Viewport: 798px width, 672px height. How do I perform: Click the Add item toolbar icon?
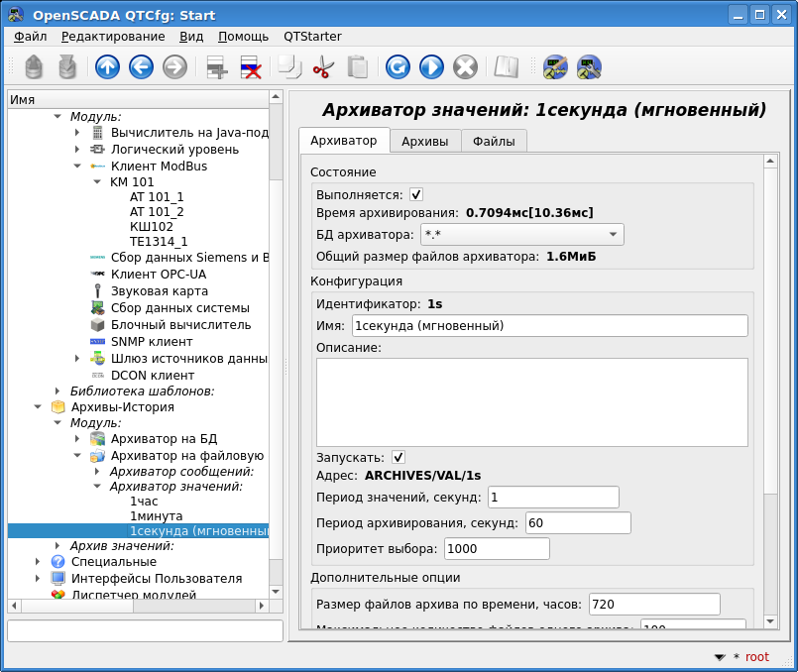pyautogui.click(x=216, y=67)
